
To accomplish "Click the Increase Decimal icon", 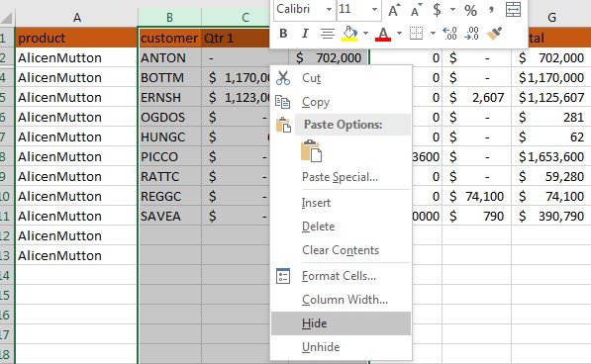I will click(x=449, y=34).
